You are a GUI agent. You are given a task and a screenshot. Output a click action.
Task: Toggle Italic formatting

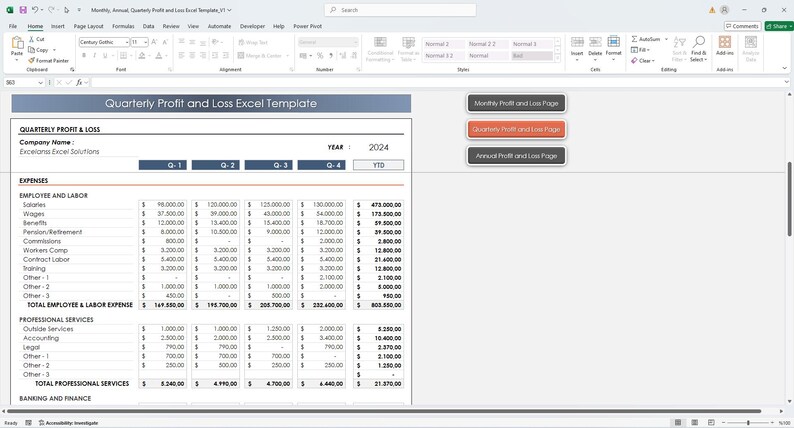[94, 55]
